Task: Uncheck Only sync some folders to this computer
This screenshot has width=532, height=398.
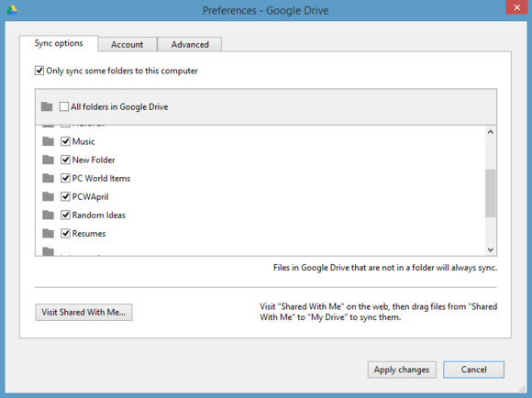Action: click(39, 71)
